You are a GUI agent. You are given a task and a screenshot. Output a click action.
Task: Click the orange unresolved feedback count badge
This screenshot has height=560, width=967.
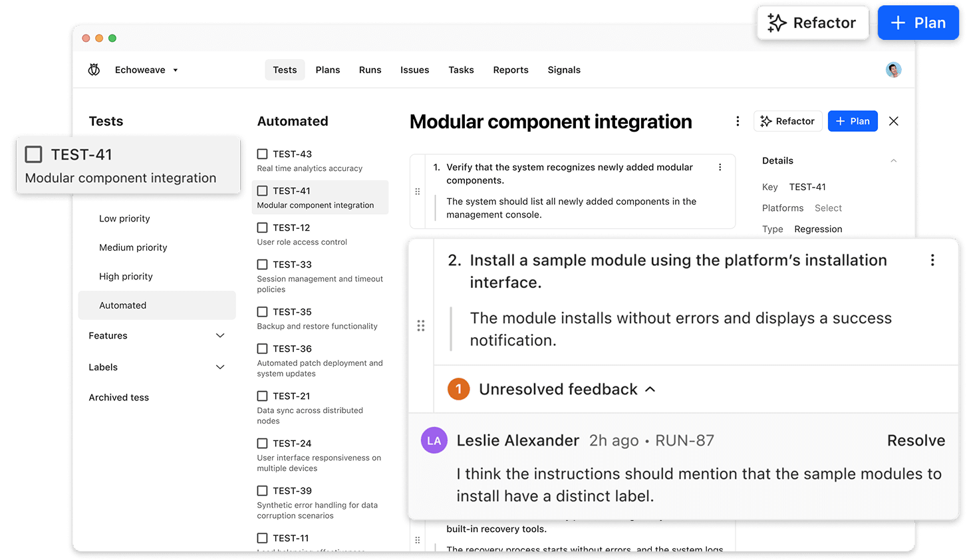[458, 389]
